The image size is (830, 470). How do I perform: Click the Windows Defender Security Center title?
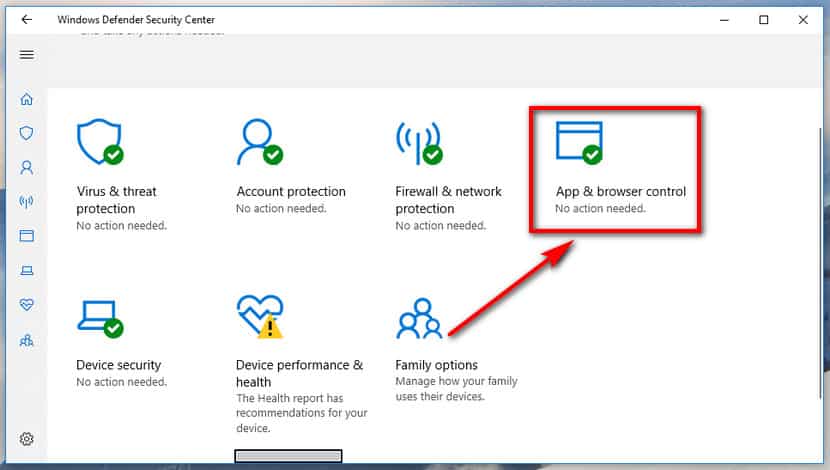[136, 20]
